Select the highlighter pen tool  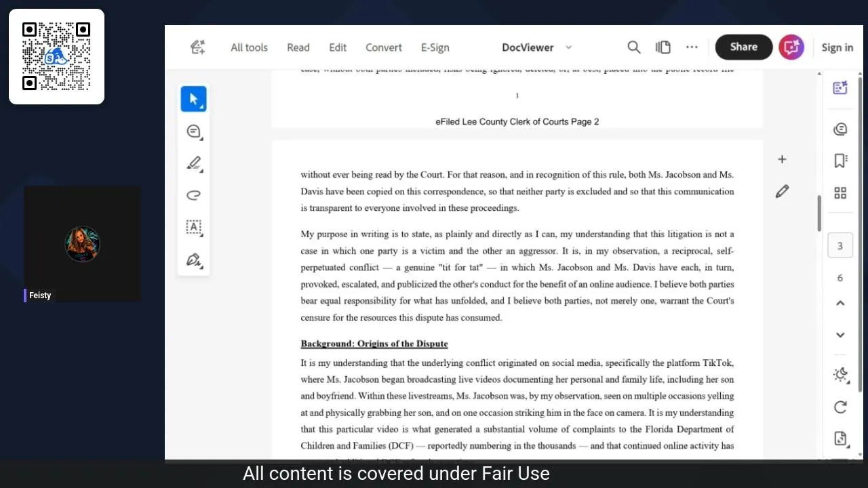click(194, 163)
